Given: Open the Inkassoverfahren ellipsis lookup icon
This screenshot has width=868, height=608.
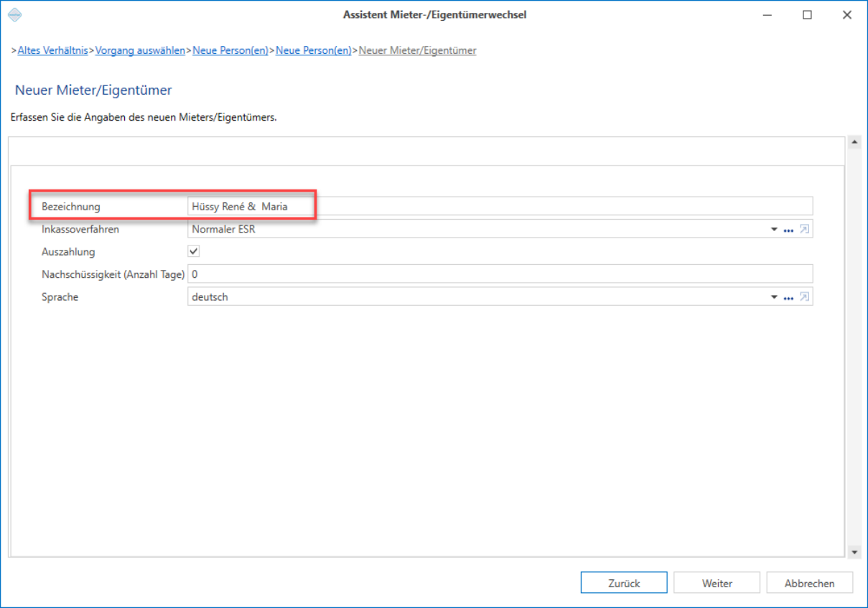Looking at the screenshot, I should [788, 230].
